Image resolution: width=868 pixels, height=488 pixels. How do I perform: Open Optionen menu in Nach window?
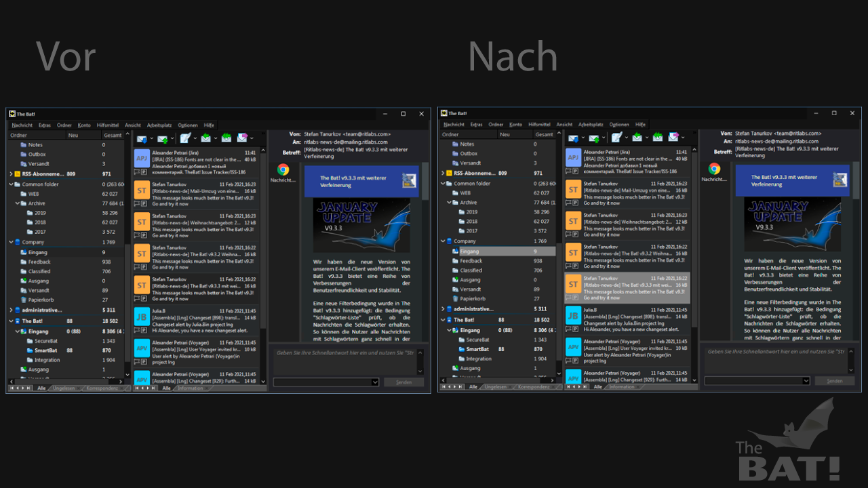[x=619, y=124]
